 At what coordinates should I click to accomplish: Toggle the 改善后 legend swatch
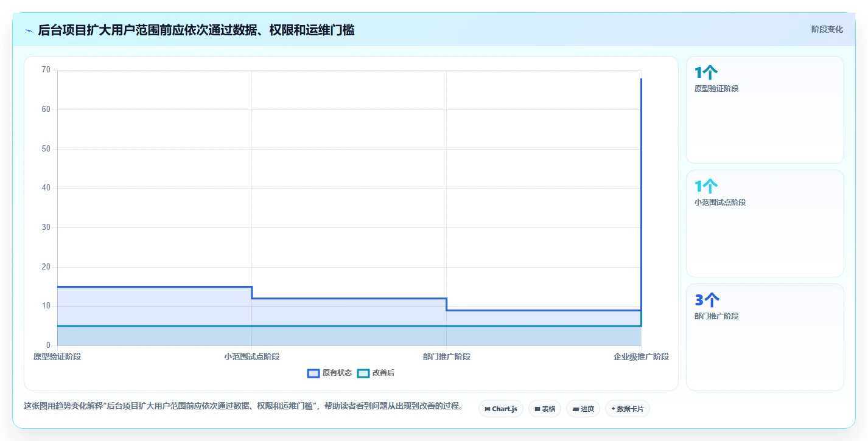(363, 373)
